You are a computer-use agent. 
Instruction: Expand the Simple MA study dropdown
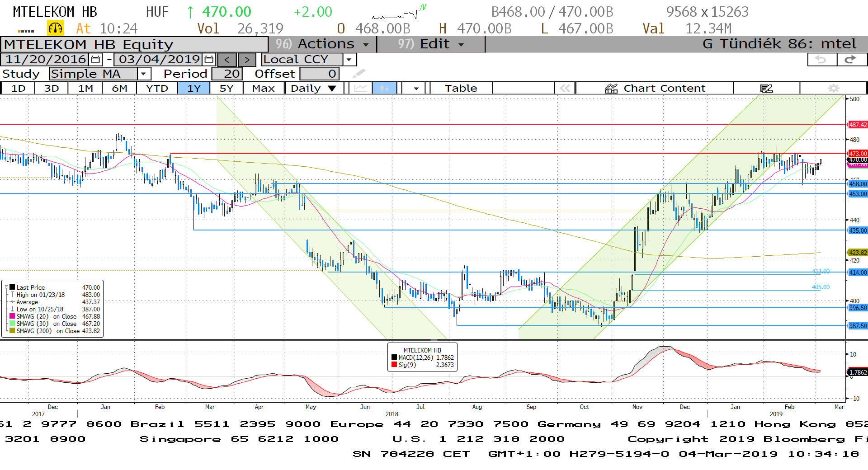coord(143,74)
